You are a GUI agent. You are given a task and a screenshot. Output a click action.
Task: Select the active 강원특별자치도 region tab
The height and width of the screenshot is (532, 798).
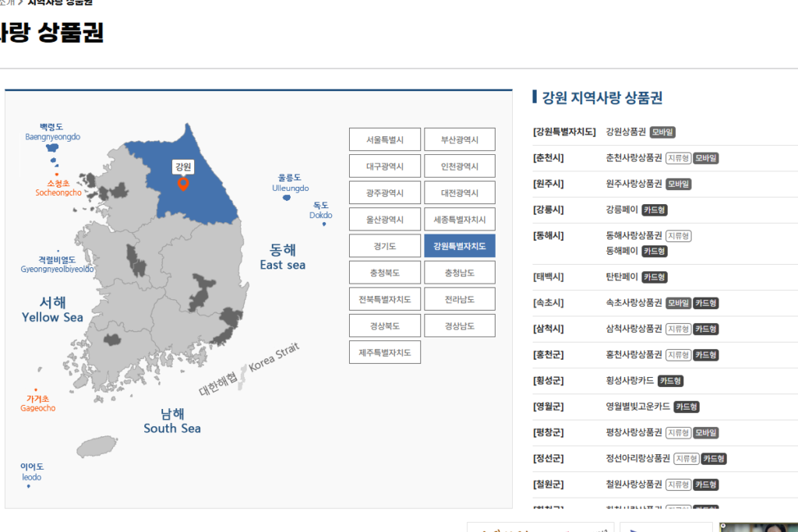(x=460, y=245)
